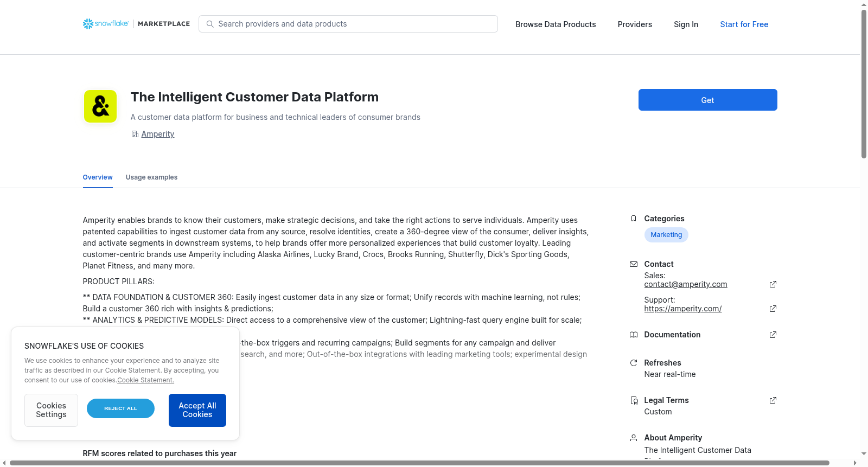Click the scroll up arrow
The height and width of the screenshot is (467, 868).
click(864, 4)
